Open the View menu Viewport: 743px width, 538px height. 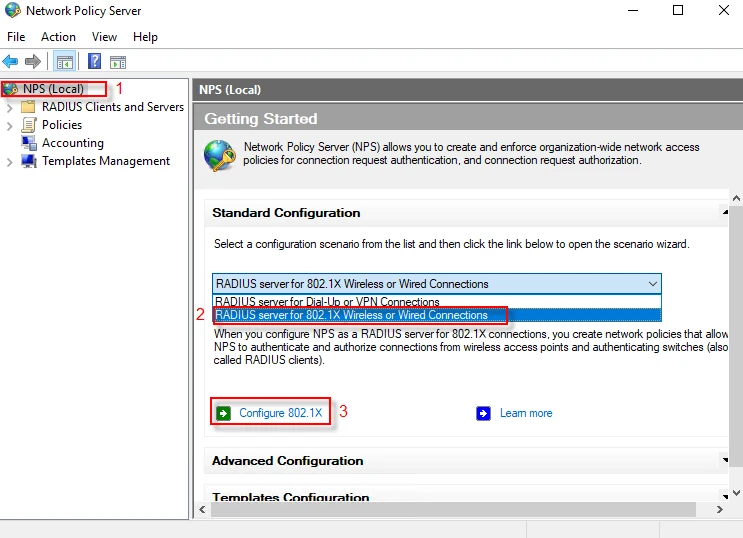pyautogui.click(x=104, y=37)
